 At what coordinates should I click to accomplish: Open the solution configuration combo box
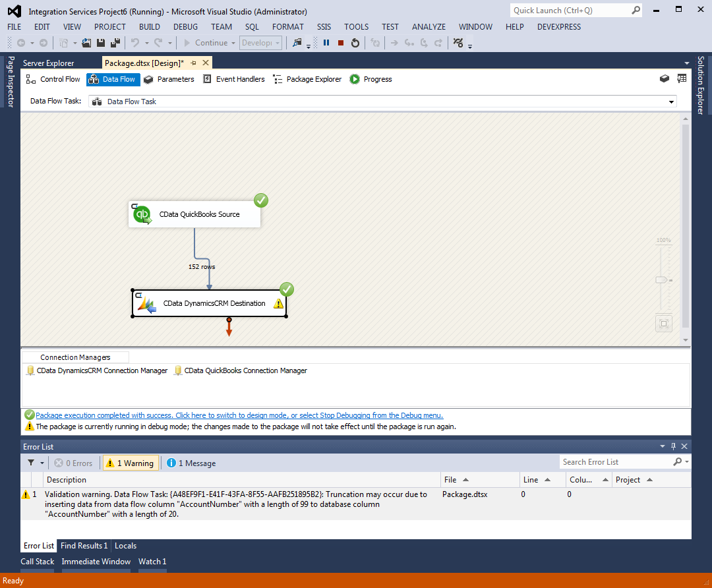260,42
